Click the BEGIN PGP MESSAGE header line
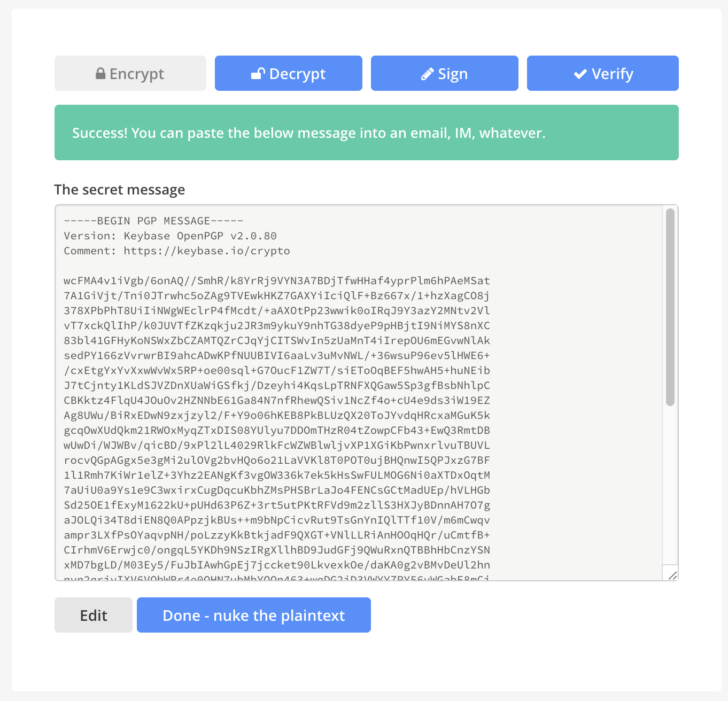728x701 pixels. [x=153, y=220]
